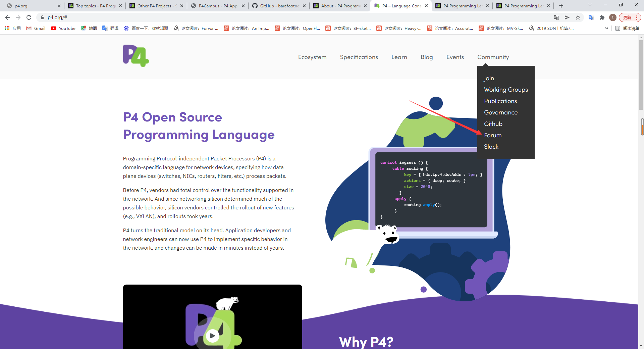
Task: Open the 阅读清单 reading list
Action: tap(627, 28)
